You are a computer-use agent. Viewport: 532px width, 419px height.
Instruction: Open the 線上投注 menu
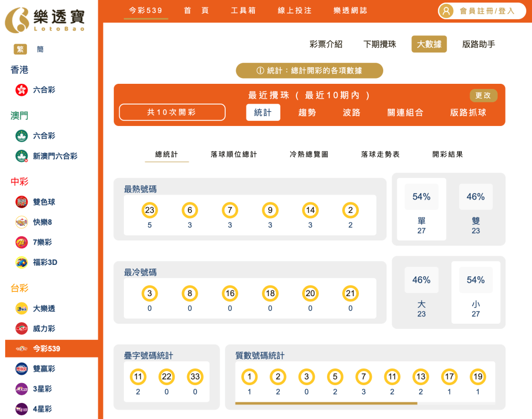(x=294, y=9)
